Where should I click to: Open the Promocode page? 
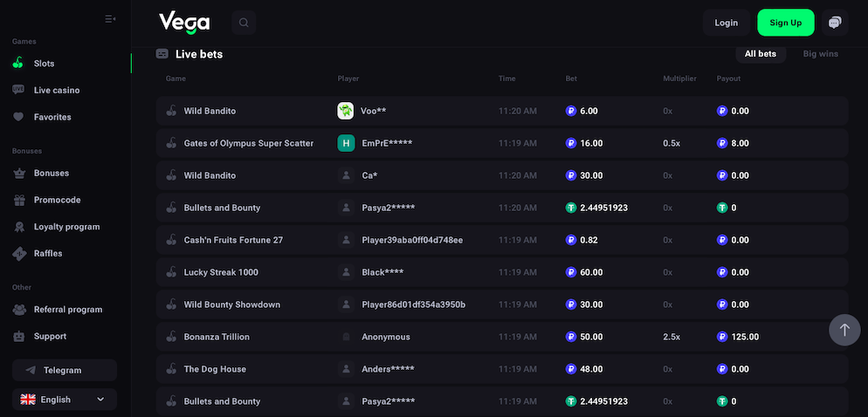57,200
